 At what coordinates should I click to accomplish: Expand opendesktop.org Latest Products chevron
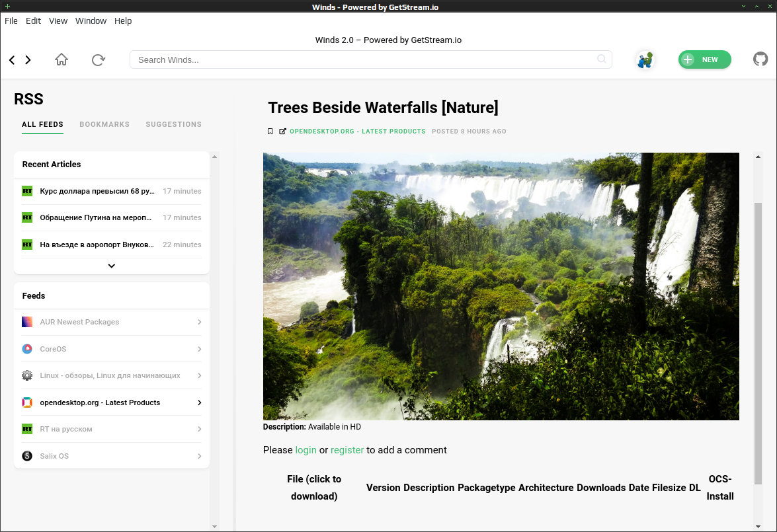click(199, 402)
